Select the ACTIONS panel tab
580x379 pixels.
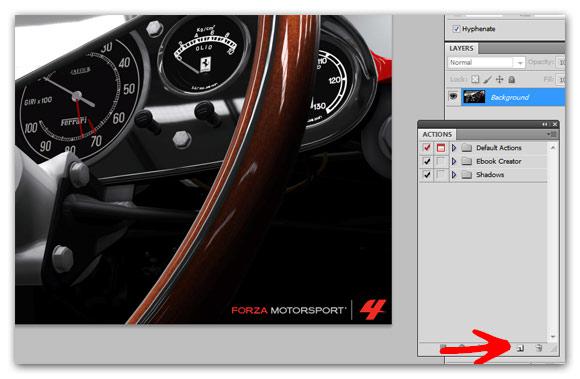click(x=437, y=134)
